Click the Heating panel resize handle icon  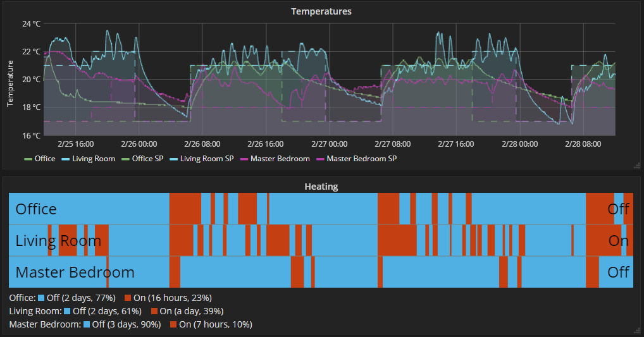pos(637,331)
